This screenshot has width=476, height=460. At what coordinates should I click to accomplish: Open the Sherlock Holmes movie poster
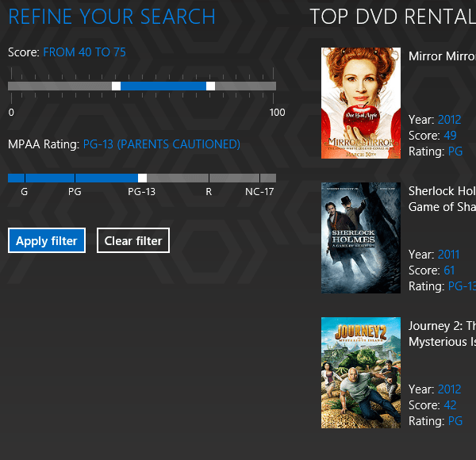tap(361, 238)
